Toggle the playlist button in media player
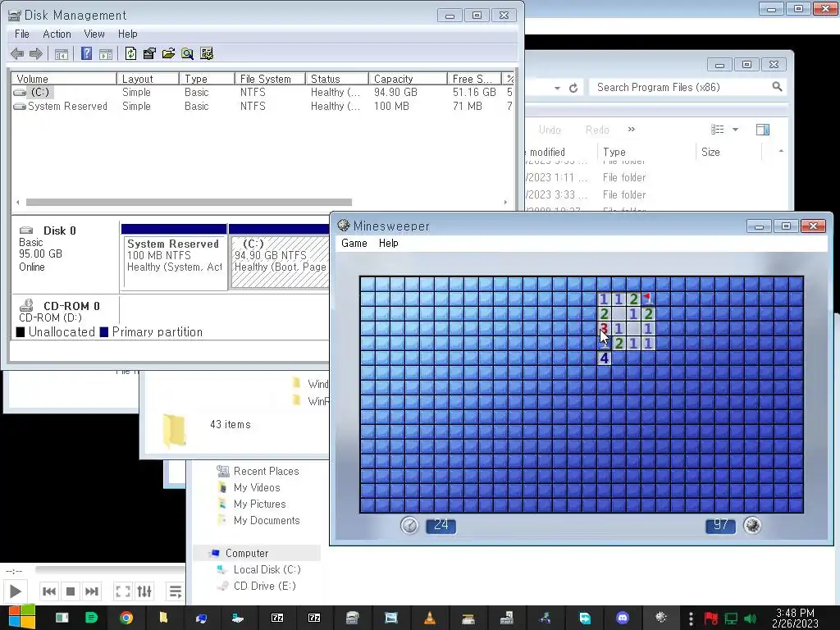 click(175, 591)
